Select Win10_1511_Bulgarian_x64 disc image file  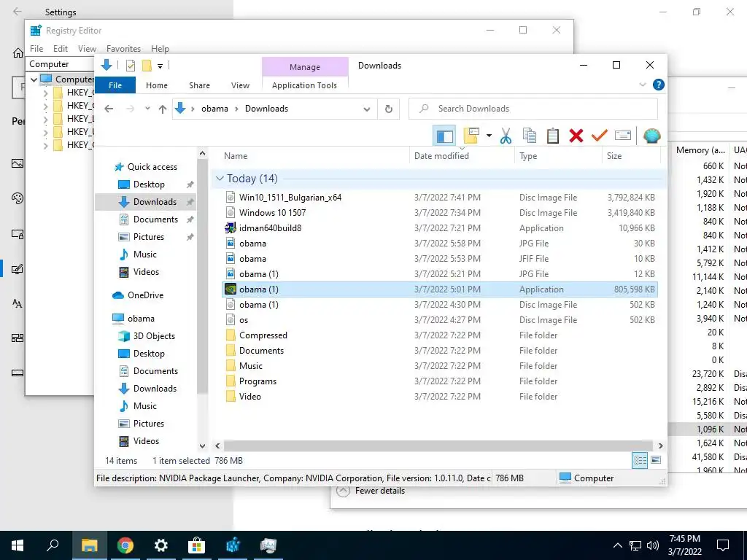coord(440,198)
